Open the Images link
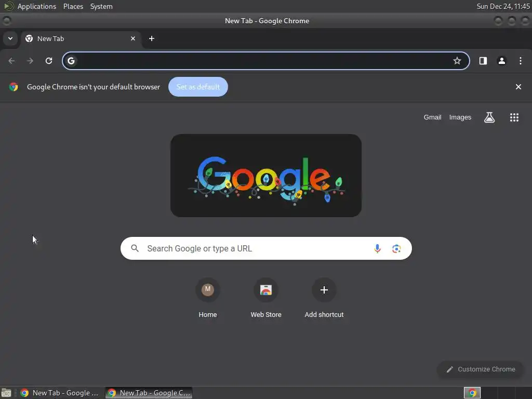Viewport: 532px width, 399px height. click(460, 117)
